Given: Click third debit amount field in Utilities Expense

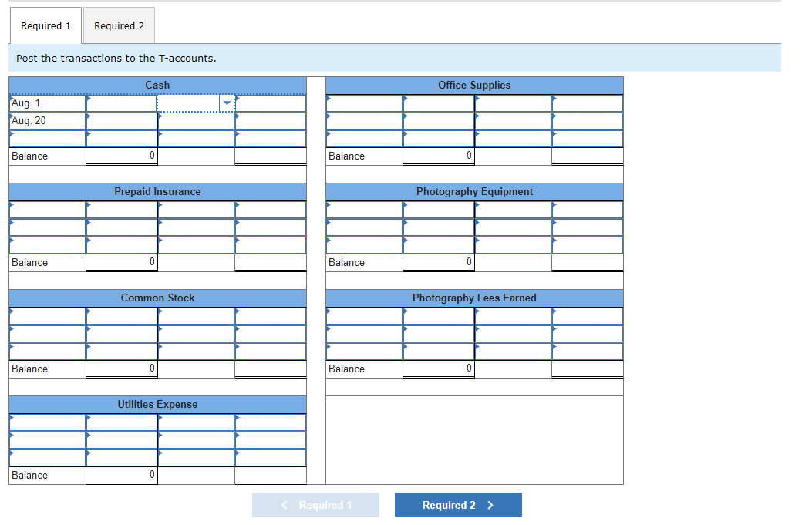Looking at the screenshot, I should [x=122, y=458].
